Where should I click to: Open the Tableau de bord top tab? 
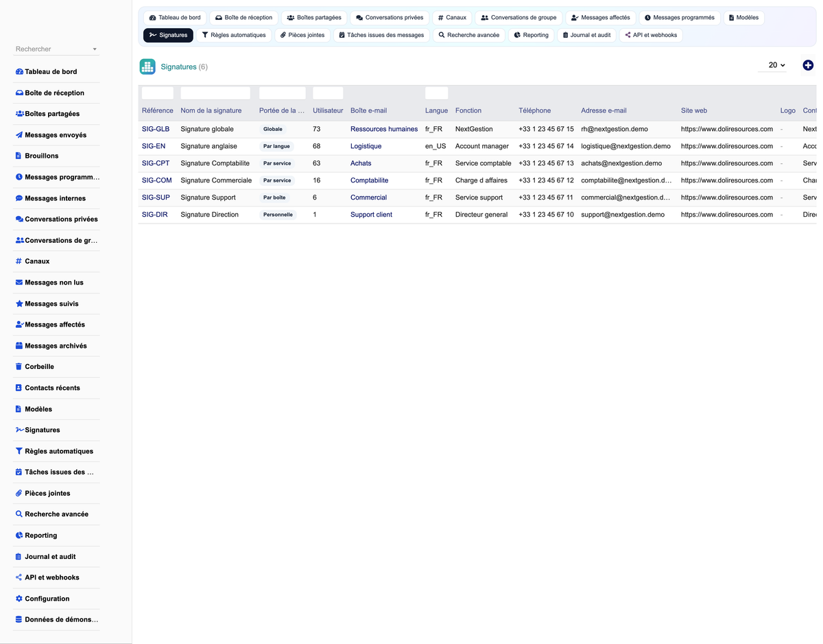point(175,18)
